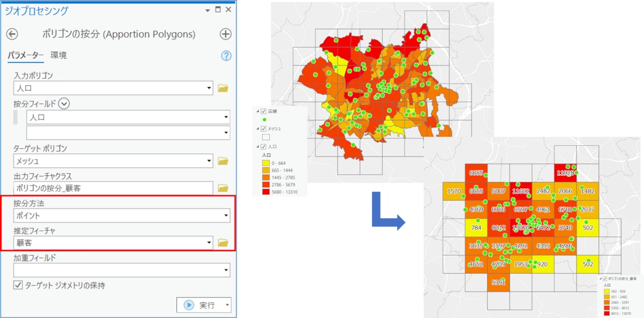Viewport: 644px width, 318px height.
Task: Open the Geoprocessing pane options menu arrow
Action: coord(207,10)
